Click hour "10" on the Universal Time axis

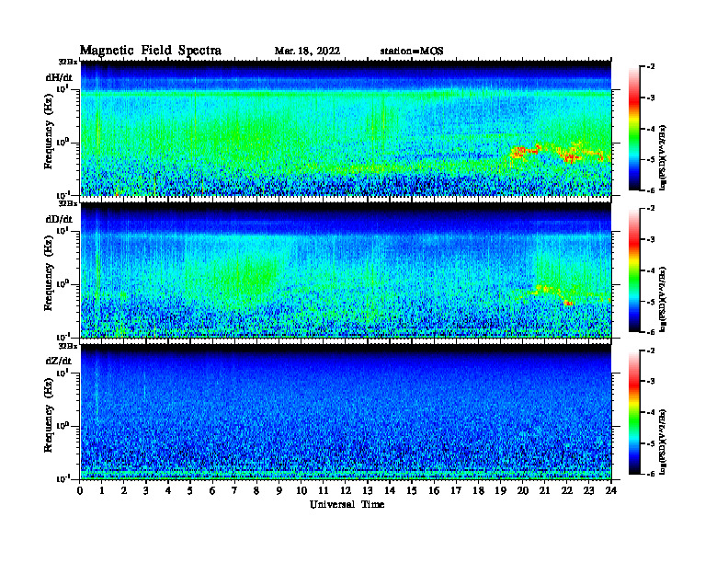point(301,491)
